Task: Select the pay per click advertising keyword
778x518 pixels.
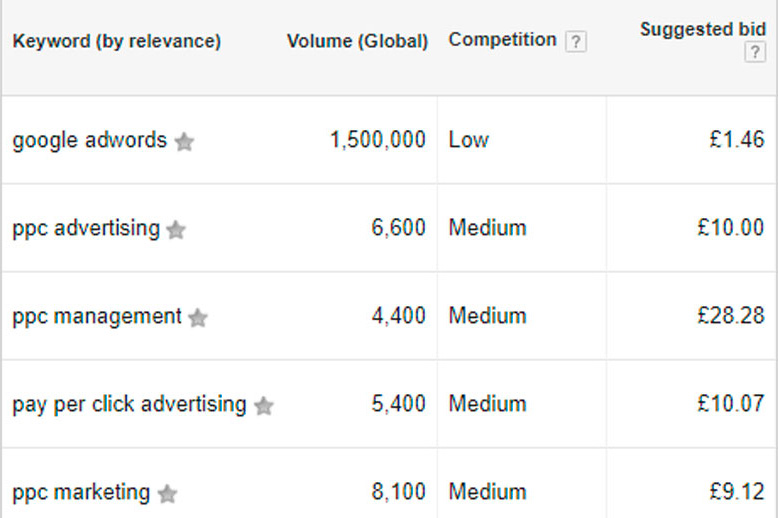Action: [129, 404]
